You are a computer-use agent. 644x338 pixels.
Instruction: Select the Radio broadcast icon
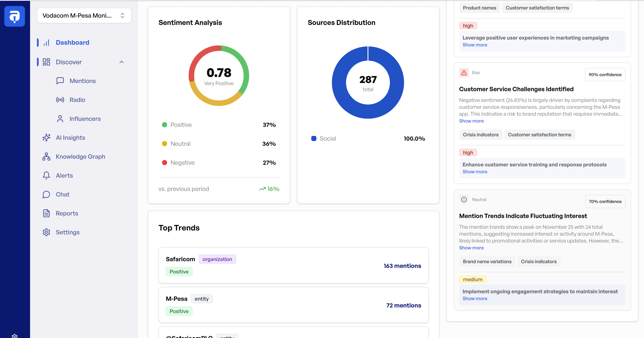[60, 100]
